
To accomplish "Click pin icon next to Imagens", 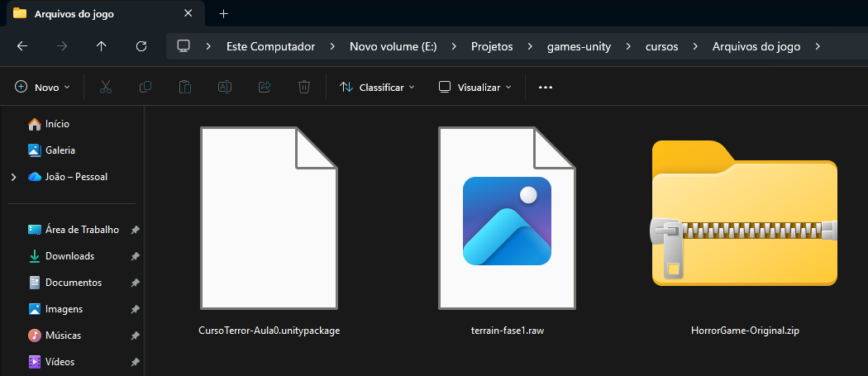I will click(x=135, y=310).
